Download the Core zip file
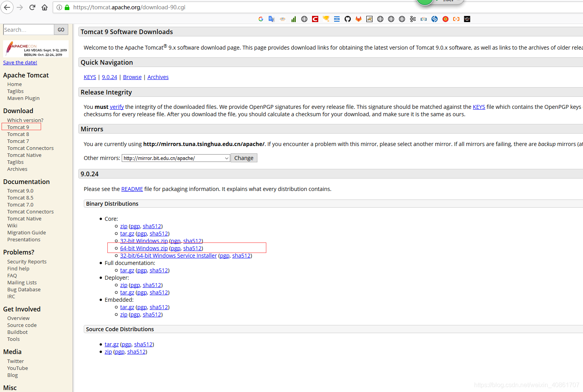 pos(124,226)
